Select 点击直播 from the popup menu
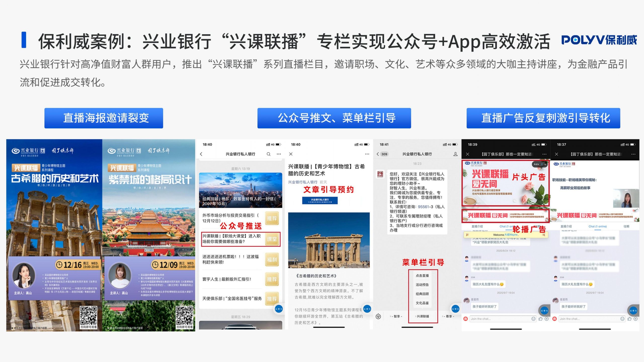644x362 pixels. [422, 276]
